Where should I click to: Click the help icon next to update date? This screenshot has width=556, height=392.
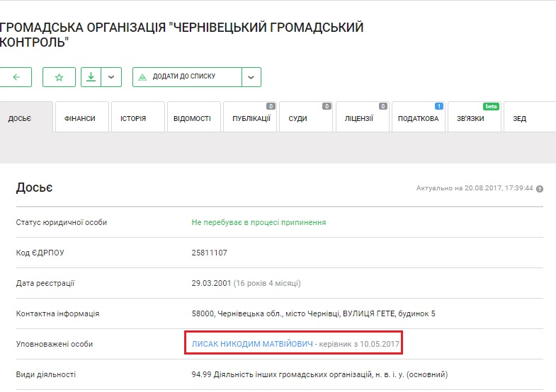540,189
